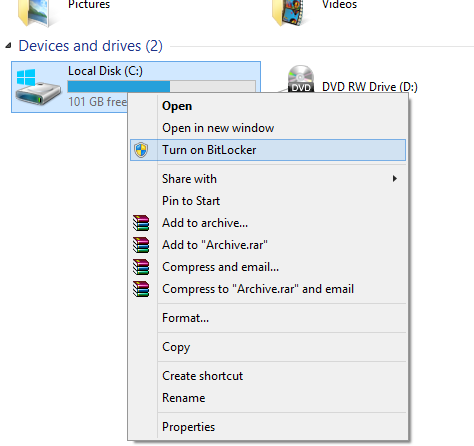474x446 pixels.
Task: Collapse the Devices and drives group
Action: [8, 45]
